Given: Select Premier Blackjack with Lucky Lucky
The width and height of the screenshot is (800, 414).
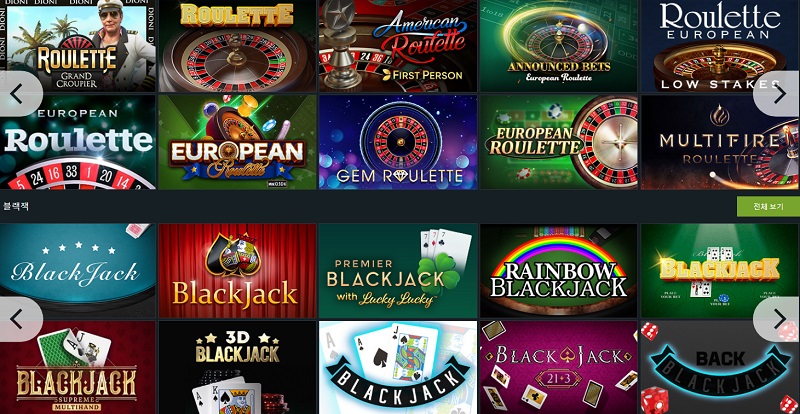Looking at the screenshot, I should [x=398, y=271].
